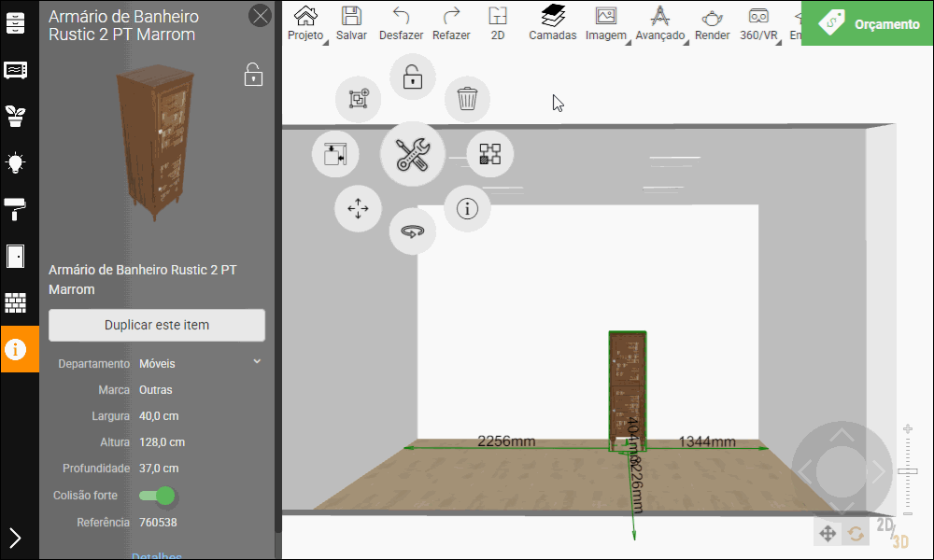Click the zoom slider handle

907,471
